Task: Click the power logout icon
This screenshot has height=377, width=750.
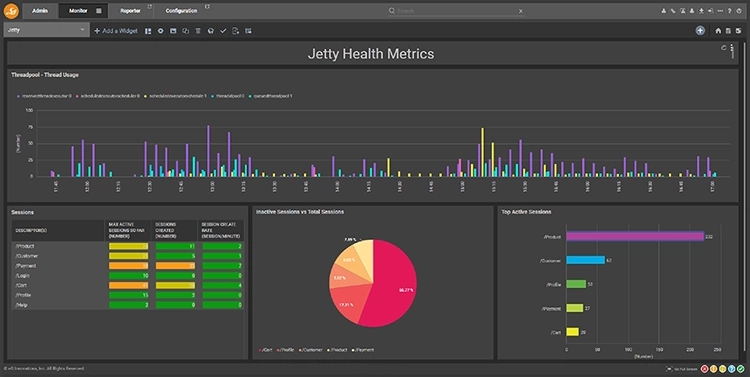Action: point(739,11)
